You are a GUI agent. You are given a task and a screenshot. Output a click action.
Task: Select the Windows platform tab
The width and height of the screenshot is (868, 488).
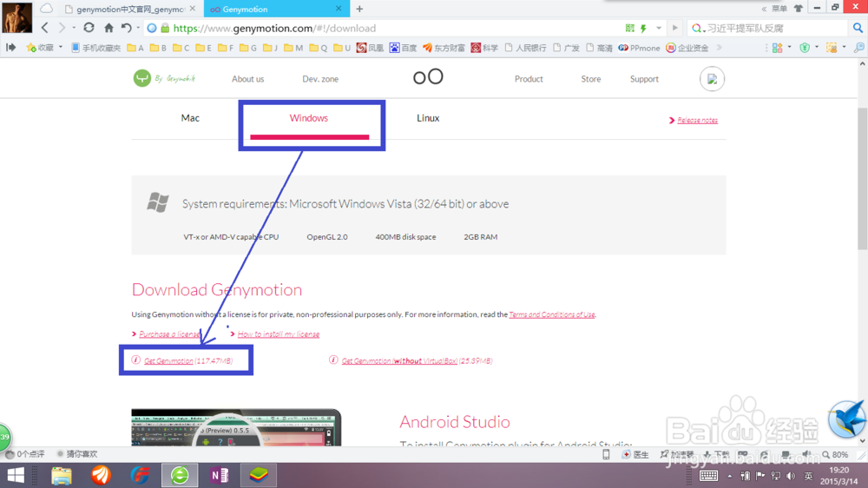pyautogui.click(x=309, y=118)
